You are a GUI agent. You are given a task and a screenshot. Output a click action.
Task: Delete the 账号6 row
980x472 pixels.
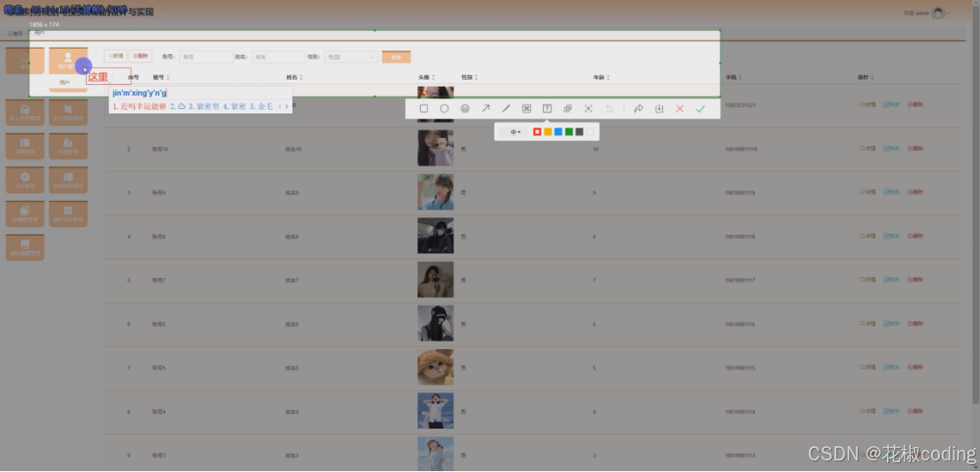(915, 324)
